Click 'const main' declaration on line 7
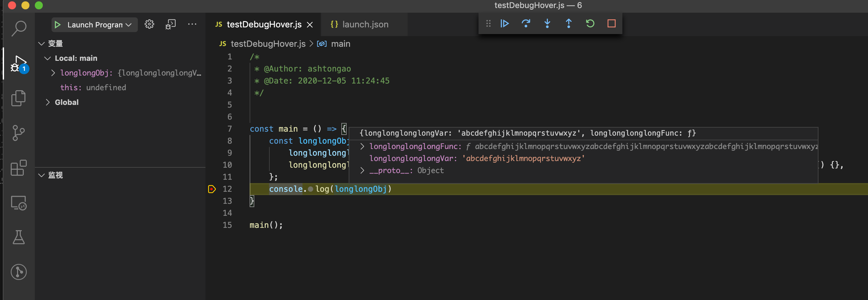Image resolution: width=868 pixels, height=300 pixels. point(274,129)
